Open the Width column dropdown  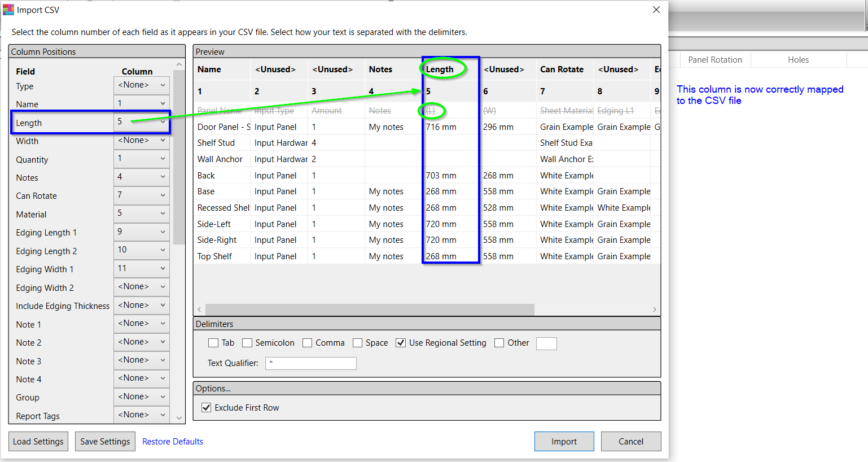point(142,140)
